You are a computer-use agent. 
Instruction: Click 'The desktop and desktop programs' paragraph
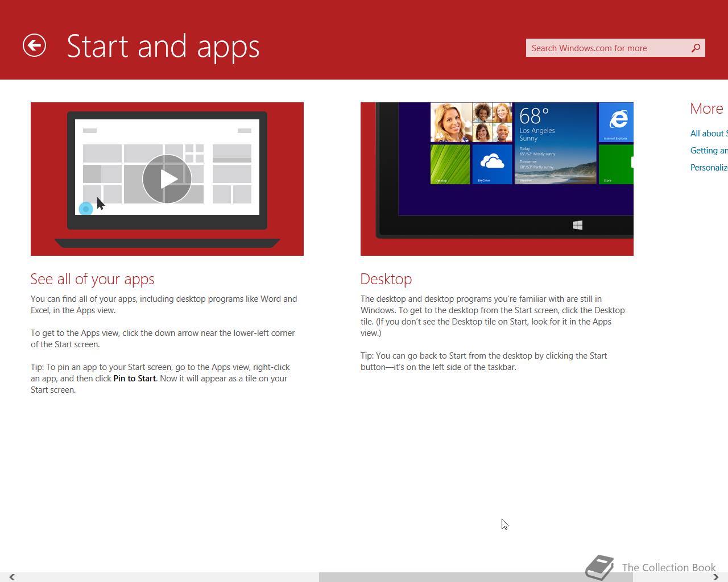click(x=493, y=316)
